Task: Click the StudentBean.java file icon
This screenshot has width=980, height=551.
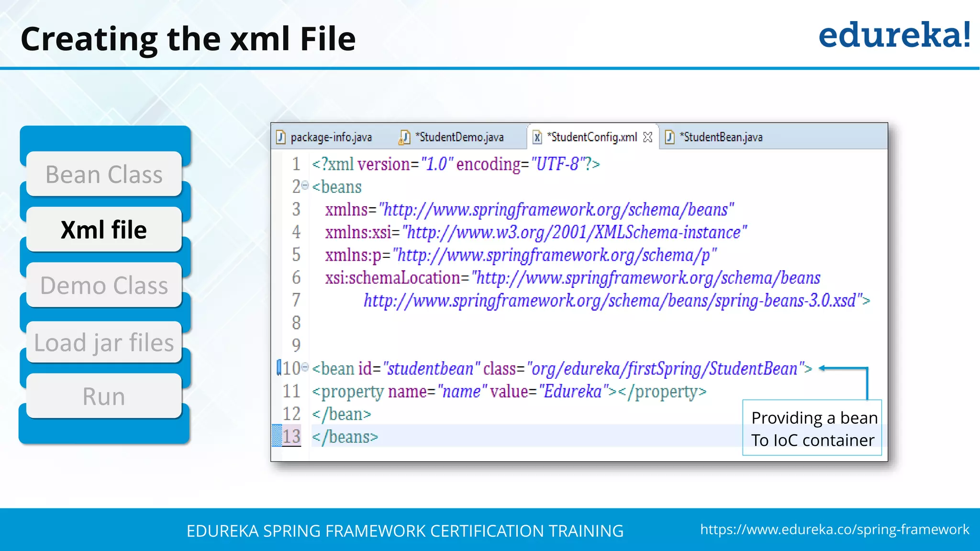Action: 670,137
